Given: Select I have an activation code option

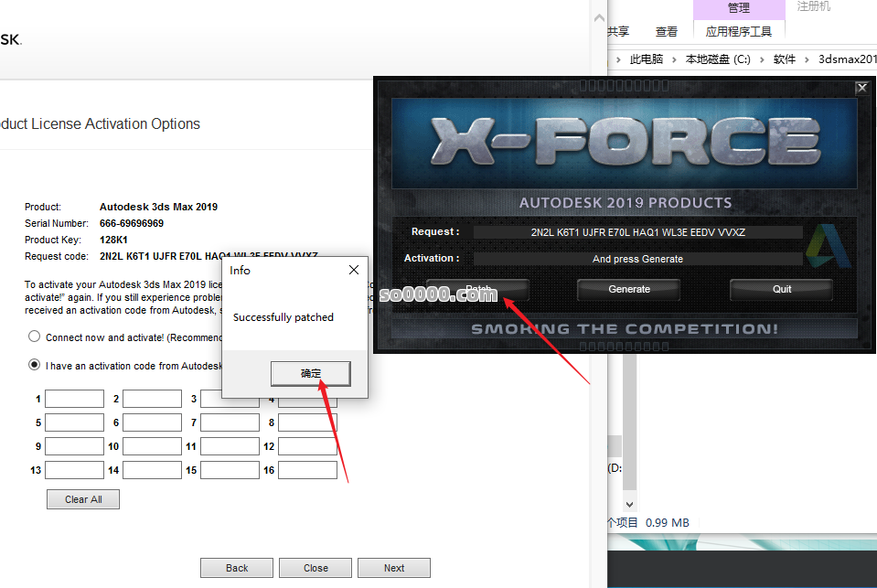Looking at the screenshot, I should pos(35,365).
